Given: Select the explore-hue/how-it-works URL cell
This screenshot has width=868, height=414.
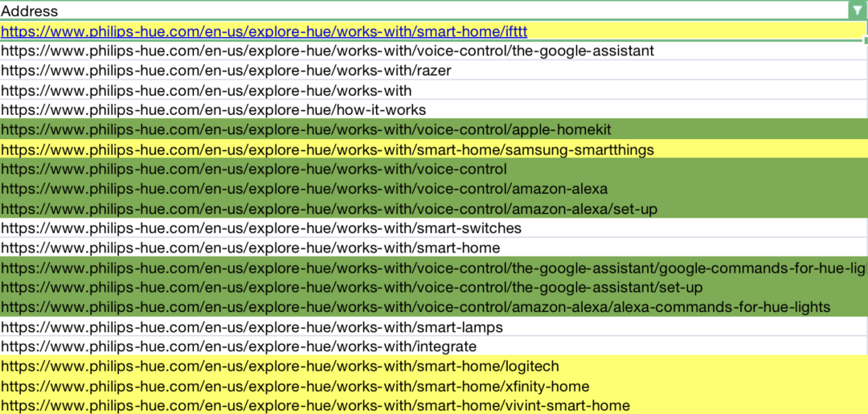Looking at the screenshot, I should tap(434, 109).
